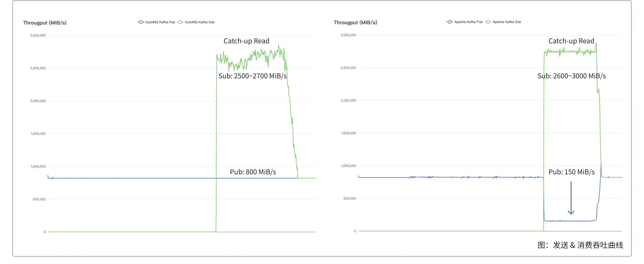Screen dimensions: 644x264
Task: Click the 3,000,000 axis label on left chart
Action: click(x=38, y=35)
